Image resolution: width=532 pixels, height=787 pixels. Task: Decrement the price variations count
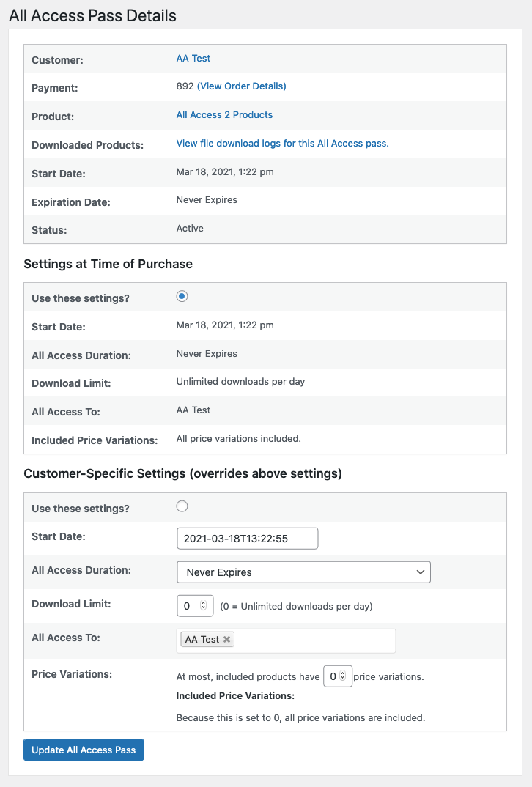click(343, 680)
